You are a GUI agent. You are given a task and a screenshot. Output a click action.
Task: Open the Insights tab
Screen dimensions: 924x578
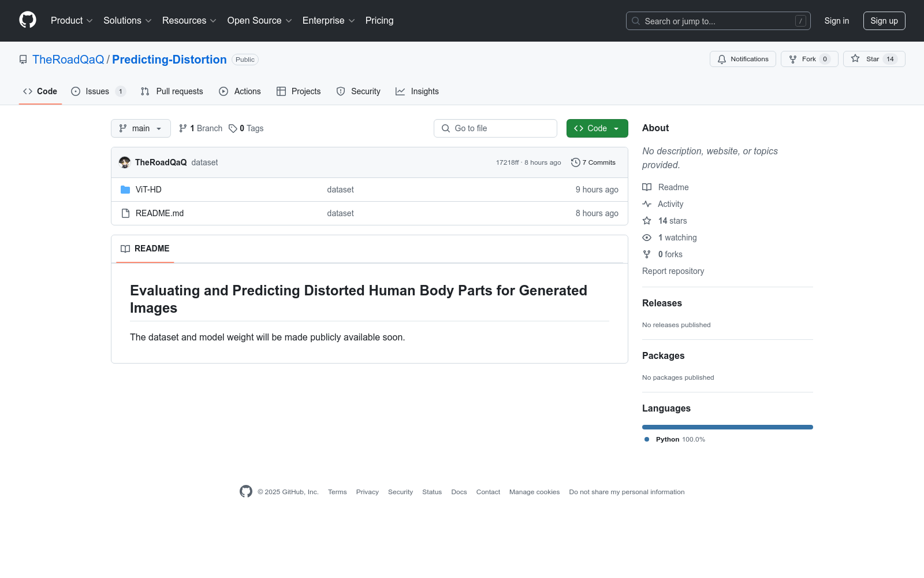click(x=417, y=91)
